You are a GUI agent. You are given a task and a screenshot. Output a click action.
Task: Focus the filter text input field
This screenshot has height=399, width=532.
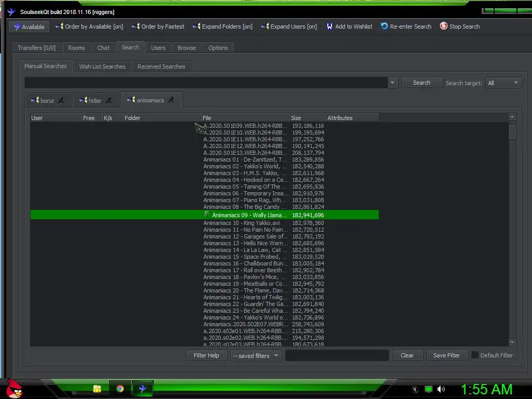[x=337, y=355]
